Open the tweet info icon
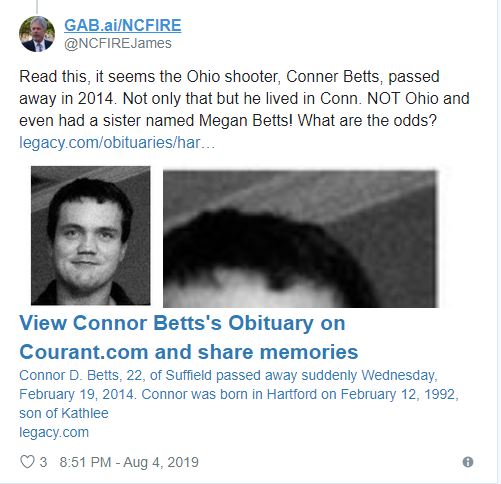 pos(468,462)
